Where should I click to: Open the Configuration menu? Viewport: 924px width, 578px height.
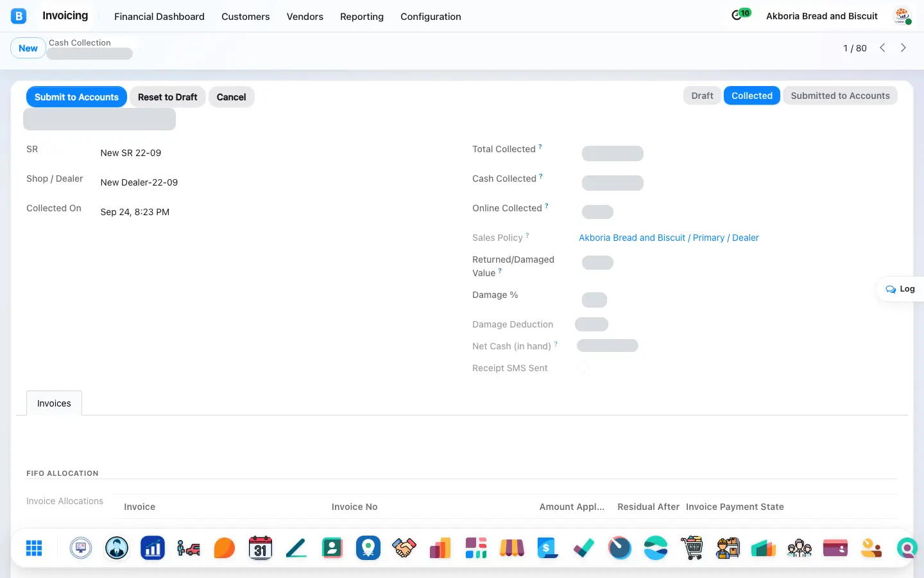431,17
